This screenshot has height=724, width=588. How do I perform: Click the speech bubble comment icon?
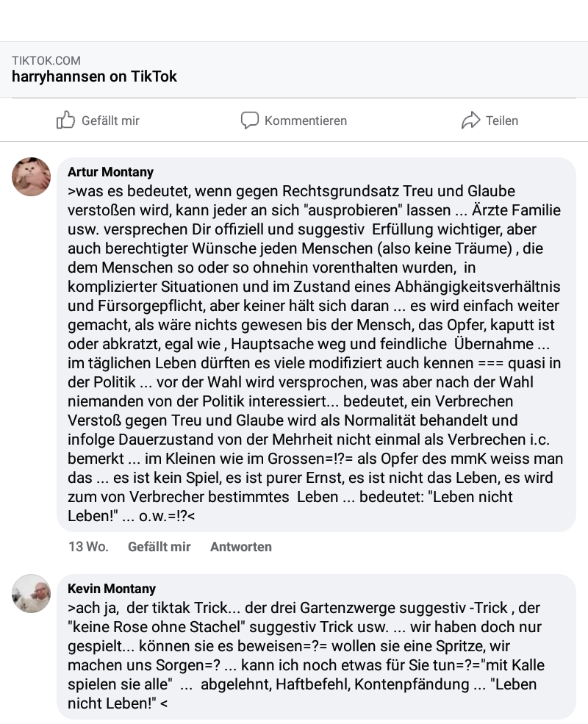[x=250, y=120]
